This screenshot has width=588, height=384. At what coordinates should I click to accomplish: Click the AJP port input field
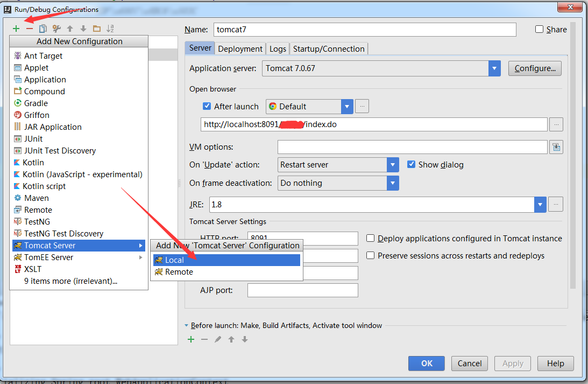click(303, 290)
